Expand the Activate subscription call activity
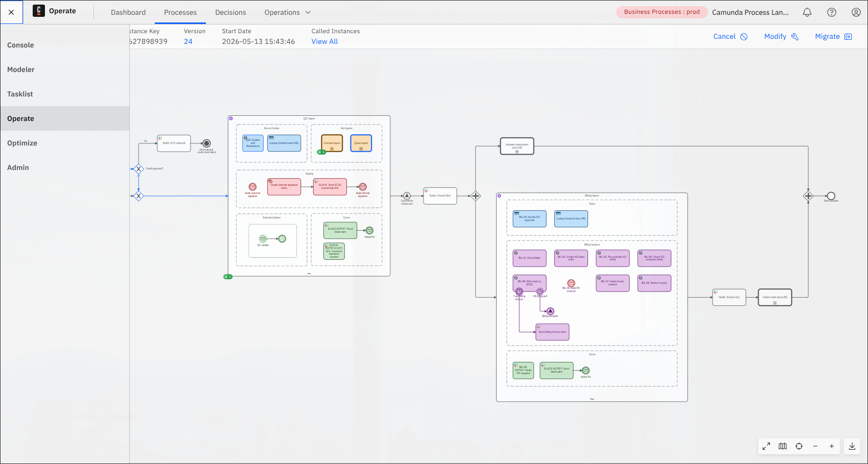 [x=517, y=152]
